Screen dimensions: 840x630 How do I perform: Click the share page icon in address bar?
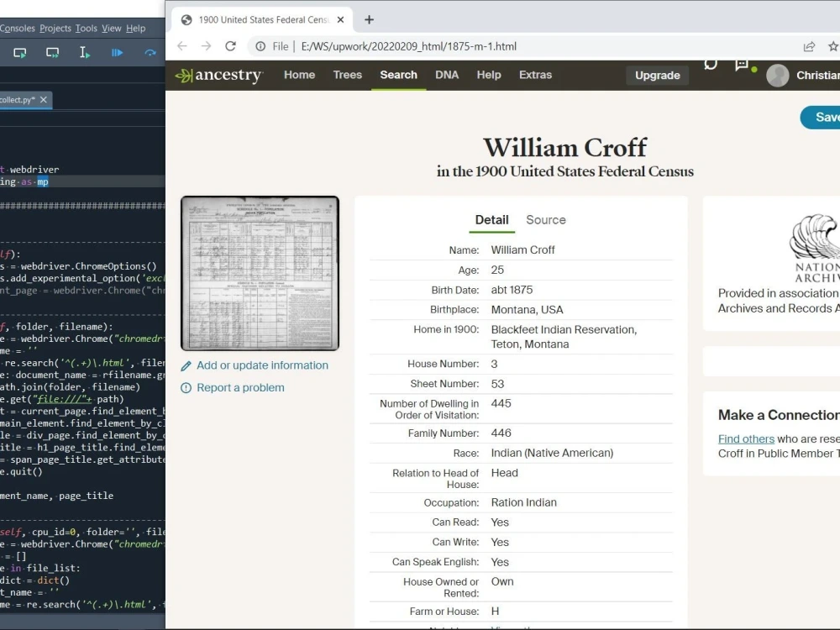809,46
